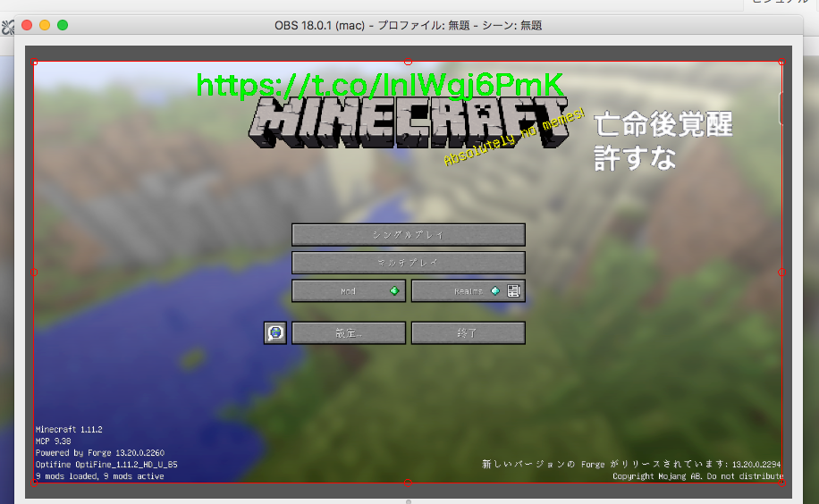Viewport: 819px width, 504px height.
Task: Click the new Forge version 13.20.0.2294 notice
Action: 631,465
